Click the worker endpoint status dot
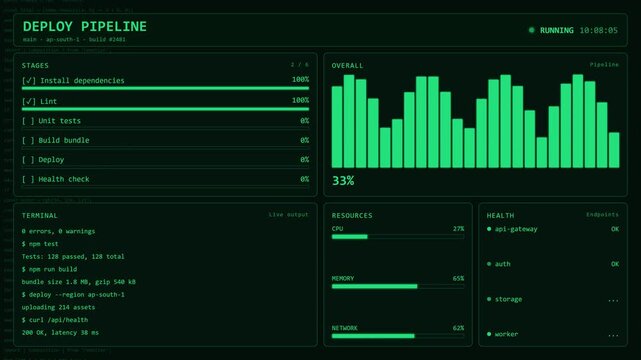641x360 pixels. point(489,334)
